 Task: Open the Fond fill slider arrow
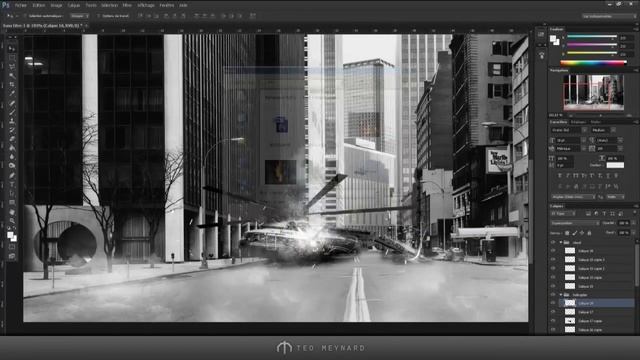(633, 233)
